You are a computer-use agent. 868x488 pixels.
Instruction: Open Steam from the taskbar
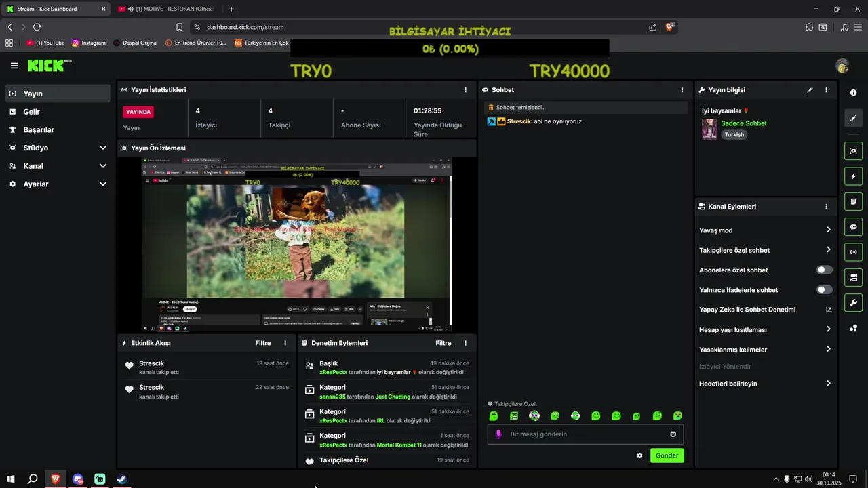pos(121,479)
